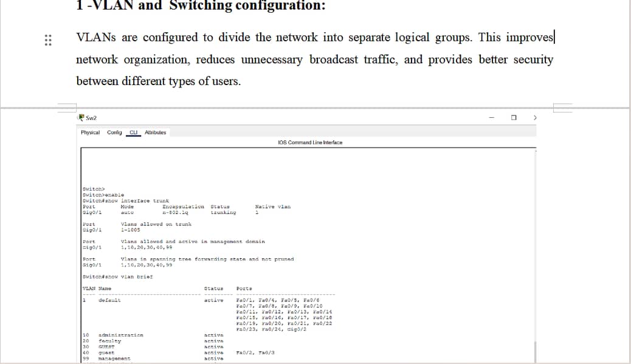Minimize the Sw2 window
The image size is (631, 364).
tap(491, 117)
